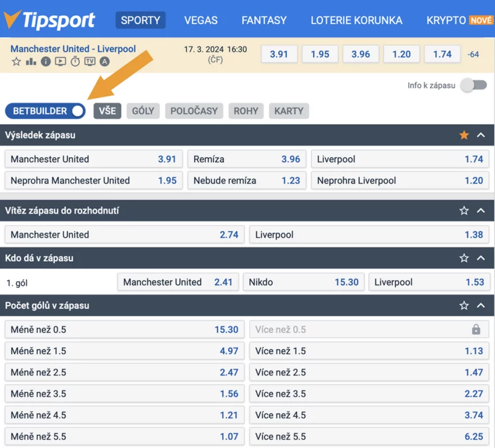Bet Více než 5.5 goals
Image resolution: width=495 pixels, height=448 pixels.
point(369,436)
